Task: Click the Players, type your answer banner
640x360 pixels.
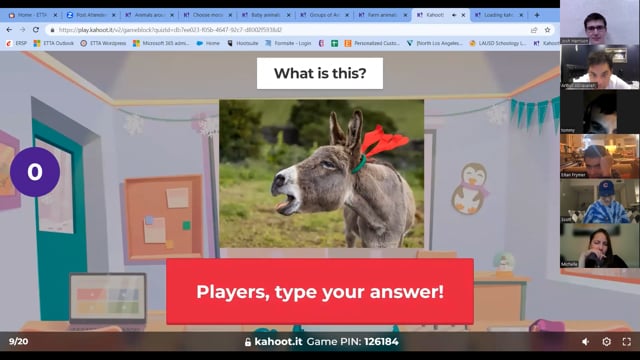Action: pos(320,291)
